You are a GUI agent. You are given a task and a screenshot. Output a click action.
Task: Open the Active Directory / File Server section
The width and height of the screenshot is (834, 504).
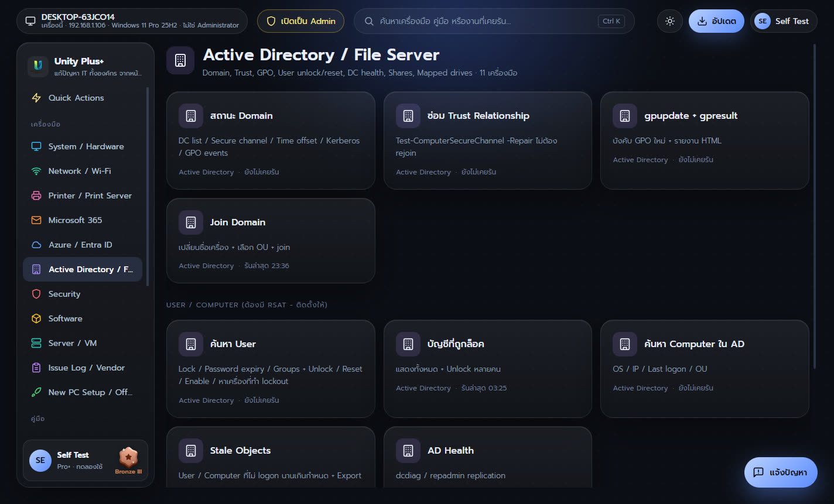coord(83,269)
